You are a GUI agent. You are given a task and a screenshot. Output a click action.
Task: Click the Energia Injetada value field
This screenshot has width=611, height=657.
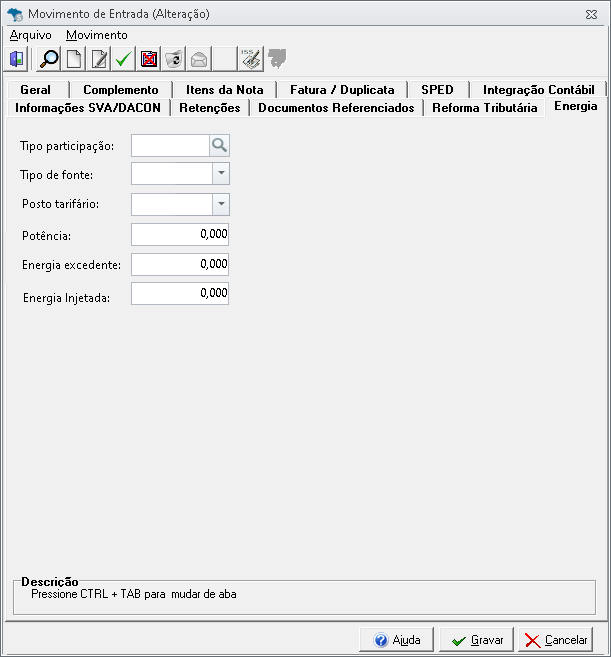(180, 293)
